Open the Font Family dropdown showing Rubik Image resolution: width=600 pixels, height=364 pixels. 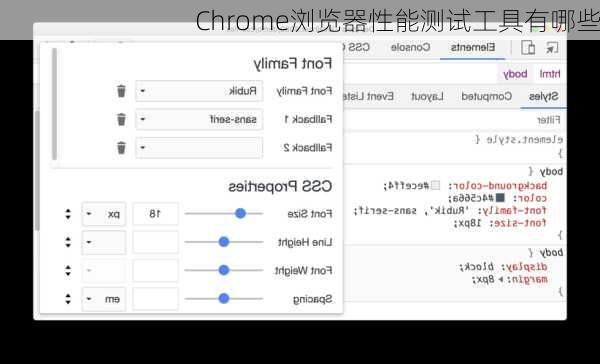(x=199, y=91)
